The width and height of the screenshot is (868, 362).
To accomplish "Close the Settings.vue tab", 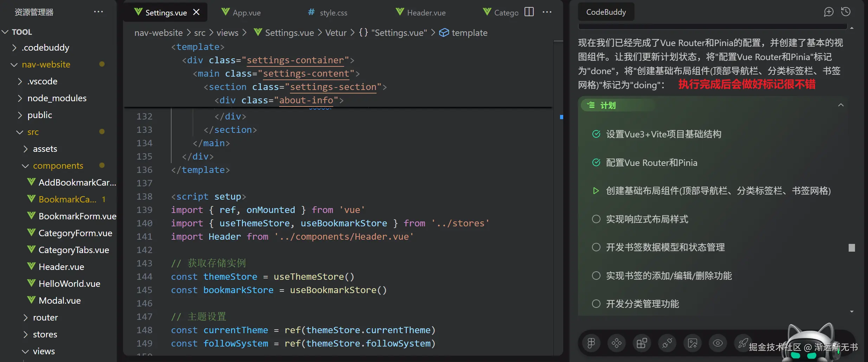I will 197,12.
